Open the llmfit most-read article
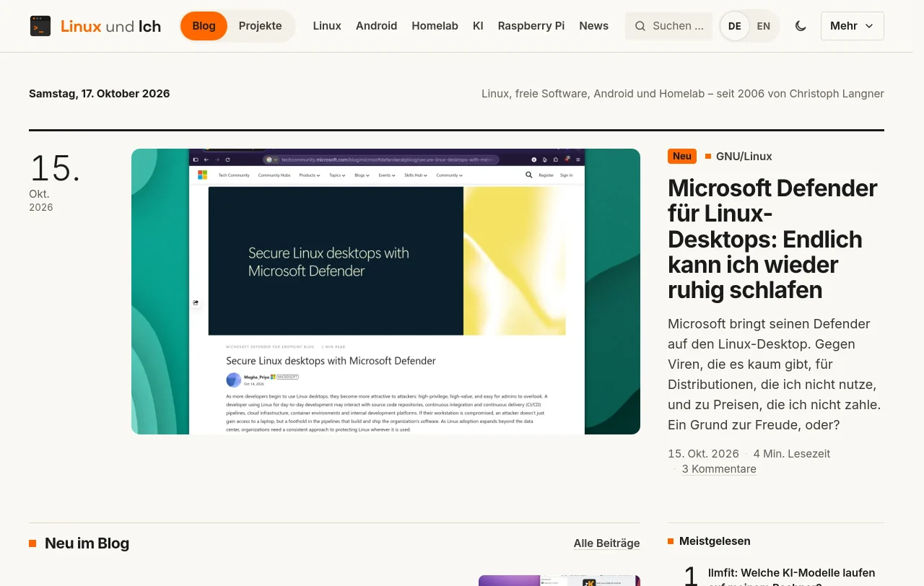 tap(791, 578)
